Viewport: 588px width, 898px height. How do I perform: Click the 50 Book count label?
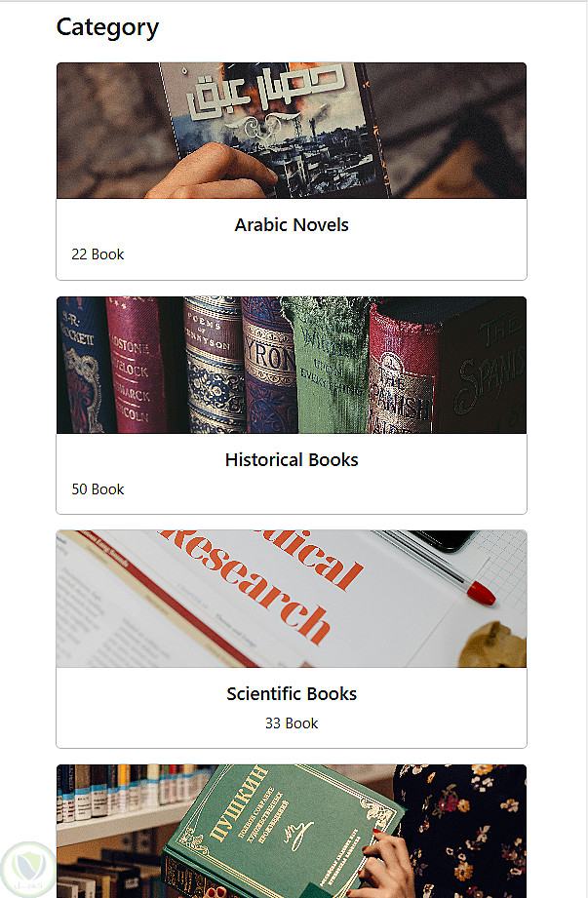click(98, 489)
